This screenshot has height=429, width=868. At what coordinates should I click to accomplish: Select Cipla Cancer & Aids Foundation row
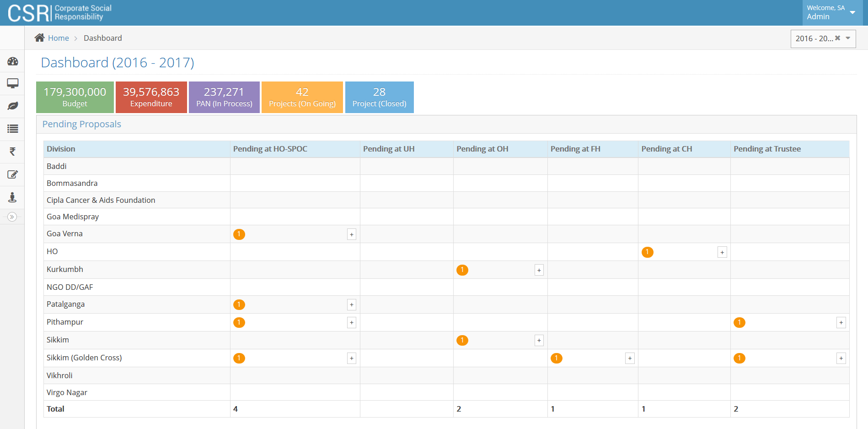click(x=446, y=200)
